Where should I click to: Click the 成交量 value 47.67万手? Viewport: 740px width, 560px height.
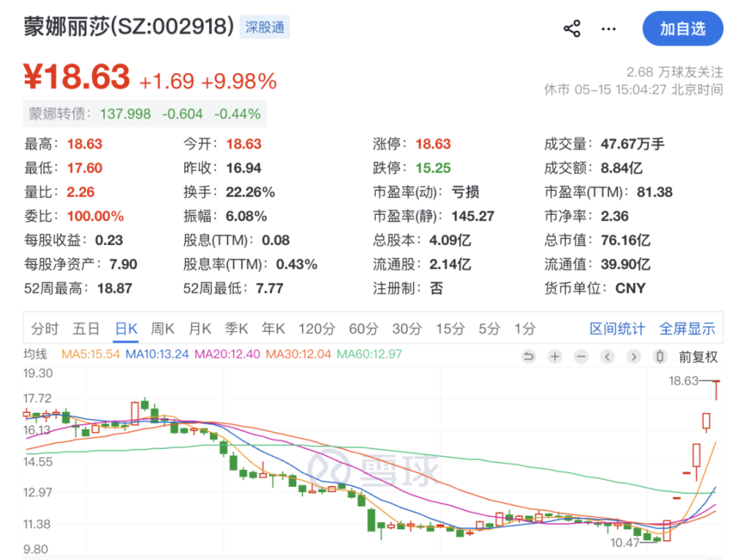632,144
